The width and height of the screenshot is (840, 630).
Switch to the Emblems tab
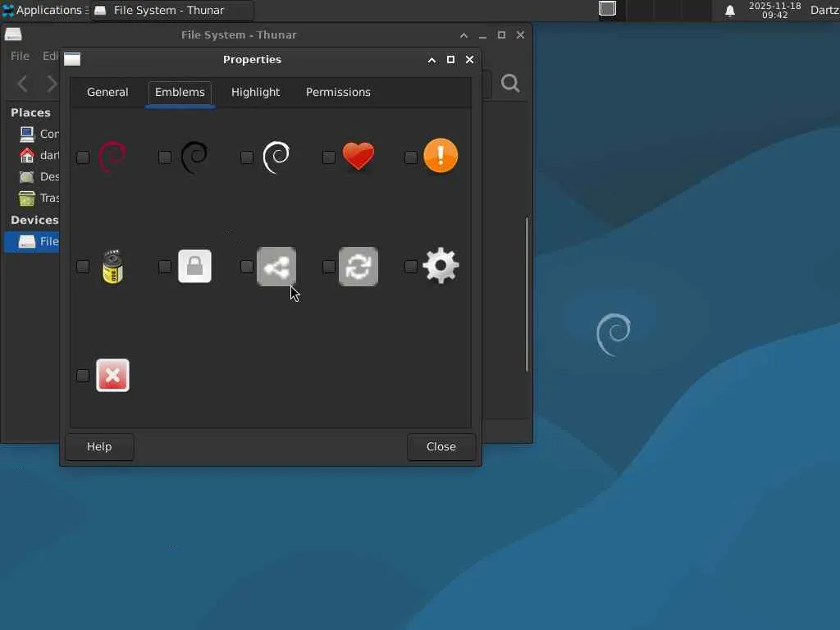180,92
